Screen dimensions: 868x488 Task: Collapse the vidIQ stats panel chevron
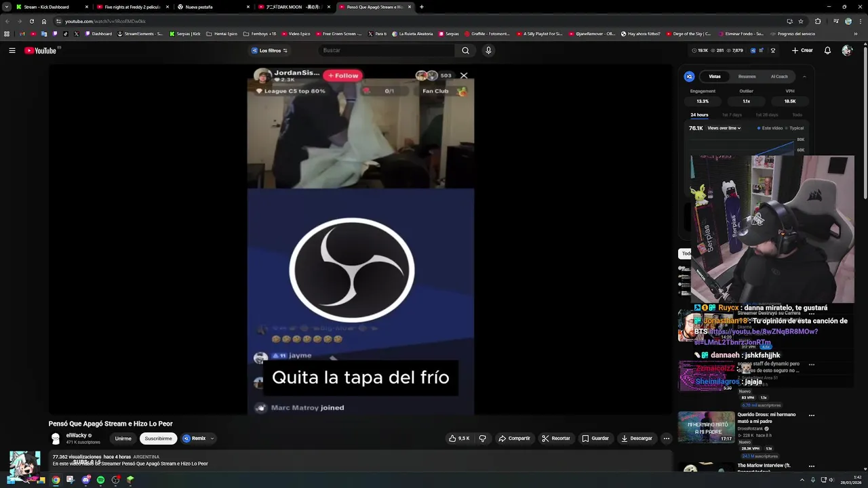pyautogui.click(x=804, y=77)
